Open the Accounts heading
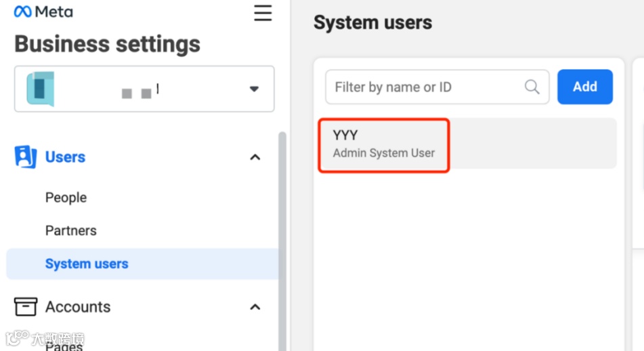This screenshot has height=351, width=644. pos(78,307)
